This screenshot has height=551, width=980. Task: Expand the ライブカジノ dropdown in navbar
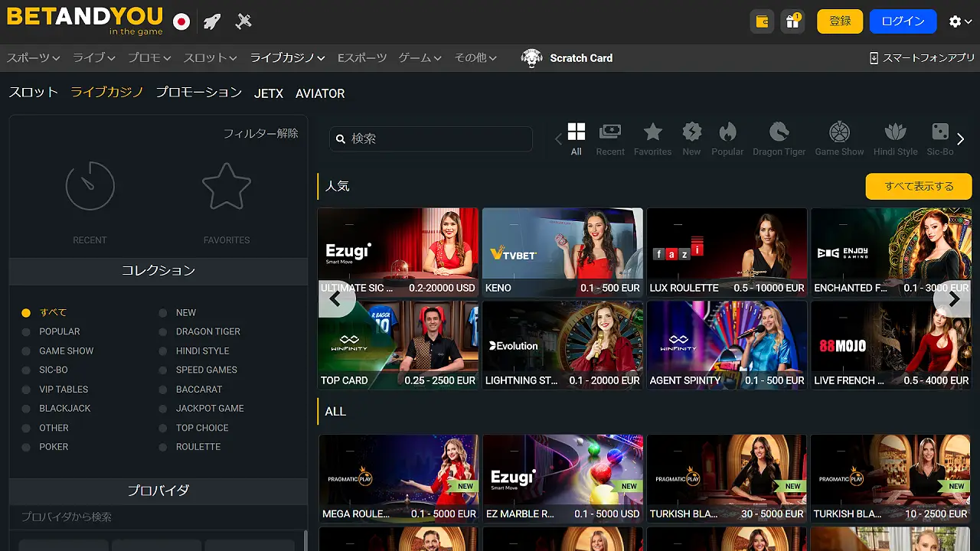click(x=287, y=58)
